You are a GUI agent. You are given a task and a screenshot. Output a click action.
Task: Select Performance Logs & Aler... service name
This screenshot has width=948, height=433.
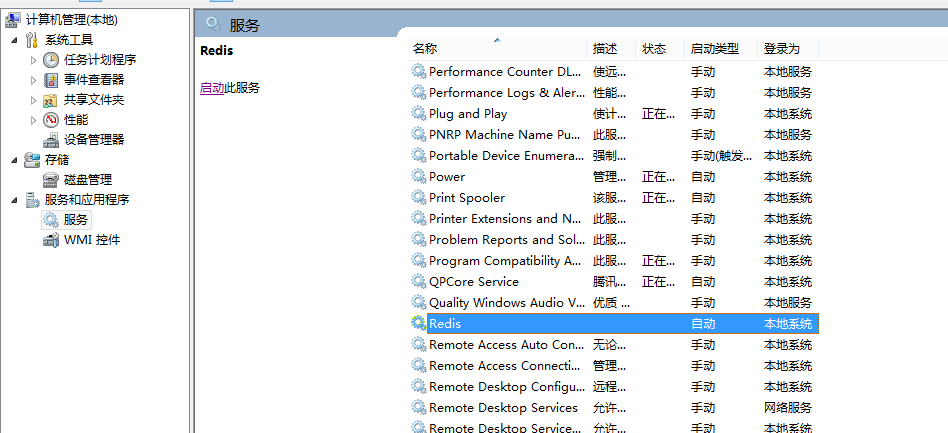(507, 93)
